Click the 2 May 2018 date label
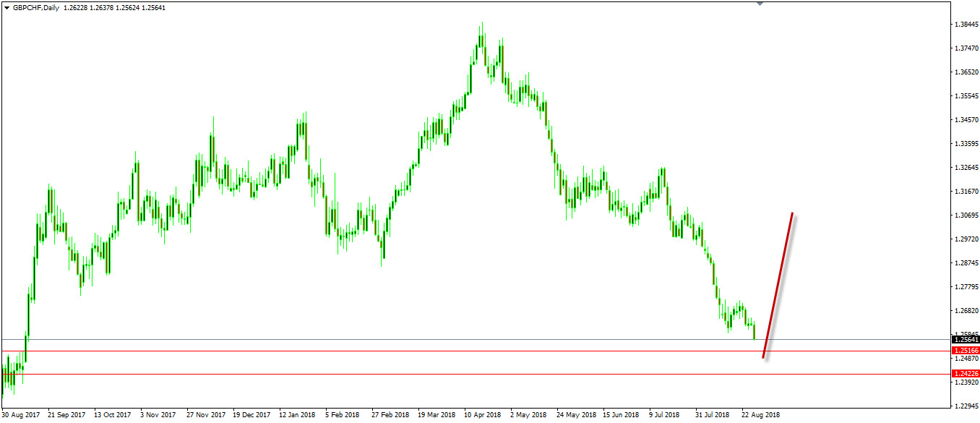 [x=528, y=415]
